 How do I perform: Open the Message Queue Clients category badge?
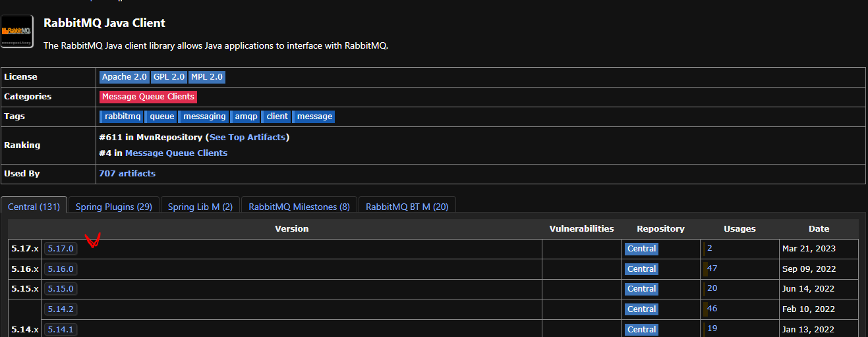(x=148, y=97)
